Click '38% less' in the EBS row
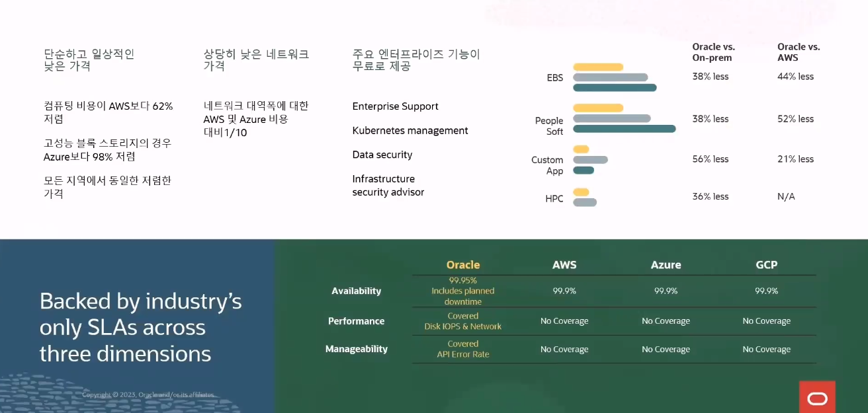The height and width of the screenshot is (413, 868). tap(711, 77)
